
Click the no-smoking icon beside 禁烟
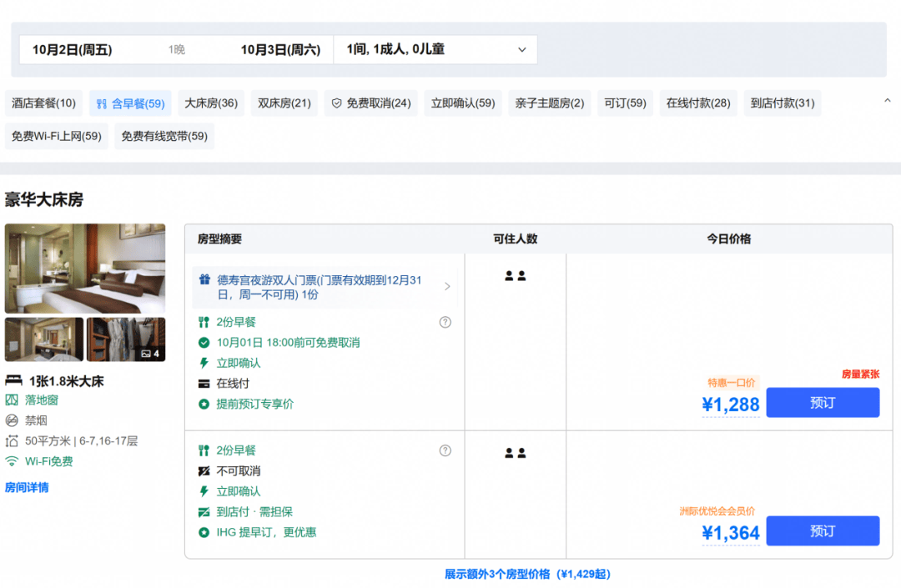point(12,420)
